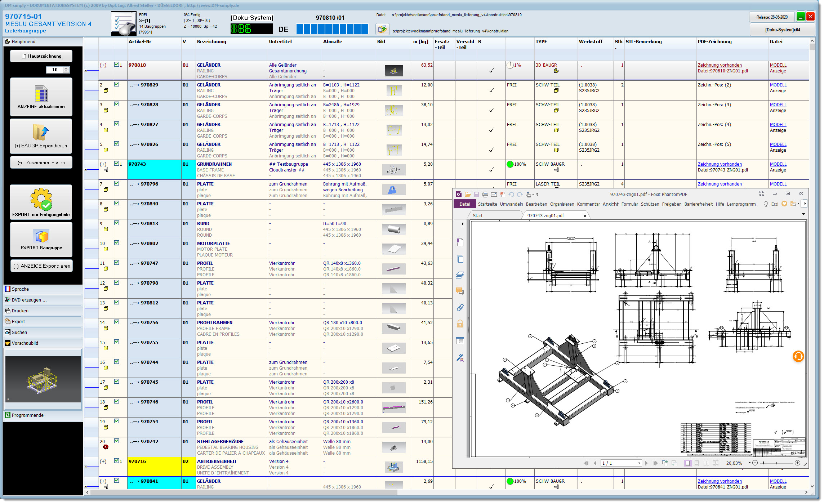The image size is (824, 504).
Task: Expand Foxit navigation panel arrow
Action: pyautogui.click(x=463, y=224)
